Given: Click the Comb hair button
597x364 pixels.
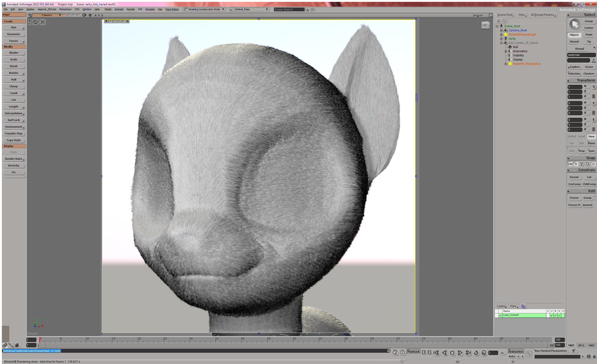Looking at the screenshot, I should [x=13, y=93].
